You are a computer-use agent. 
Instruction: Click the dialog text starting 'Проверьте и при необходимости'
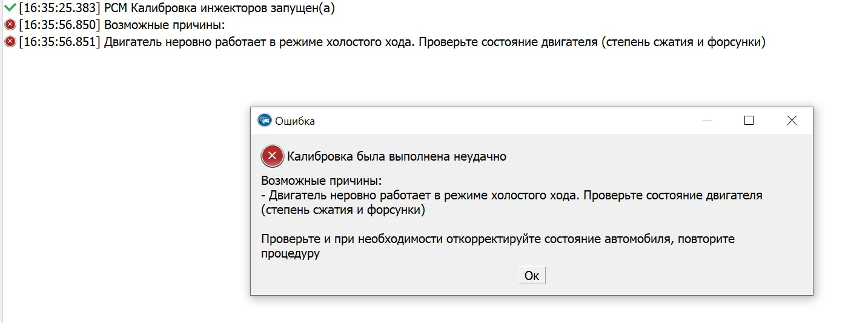tap(498, 246)
